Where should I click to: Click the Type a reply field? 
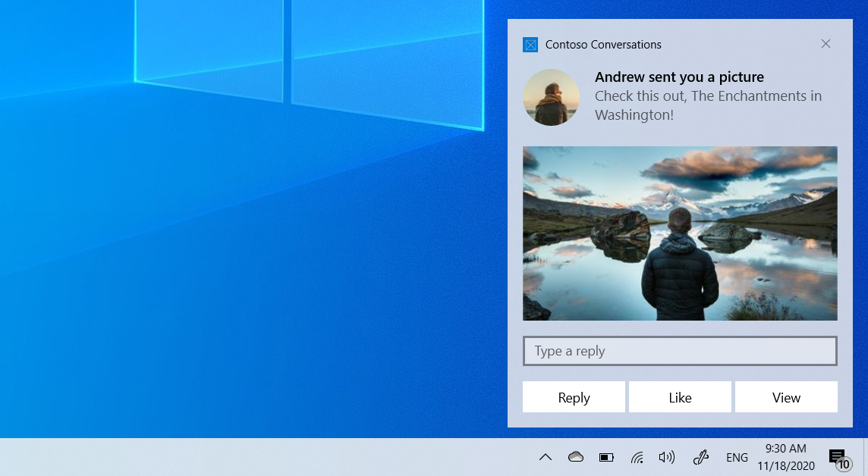[x=680, y=351]
